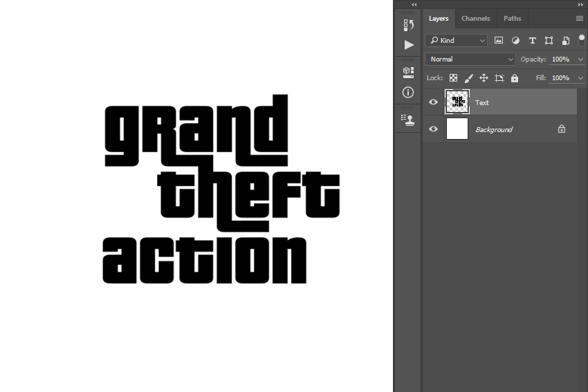Image resolution: width=588 pixels, height=392 pixels.
Task: Open the 3D panel cube icon
Action: (408, 72)
